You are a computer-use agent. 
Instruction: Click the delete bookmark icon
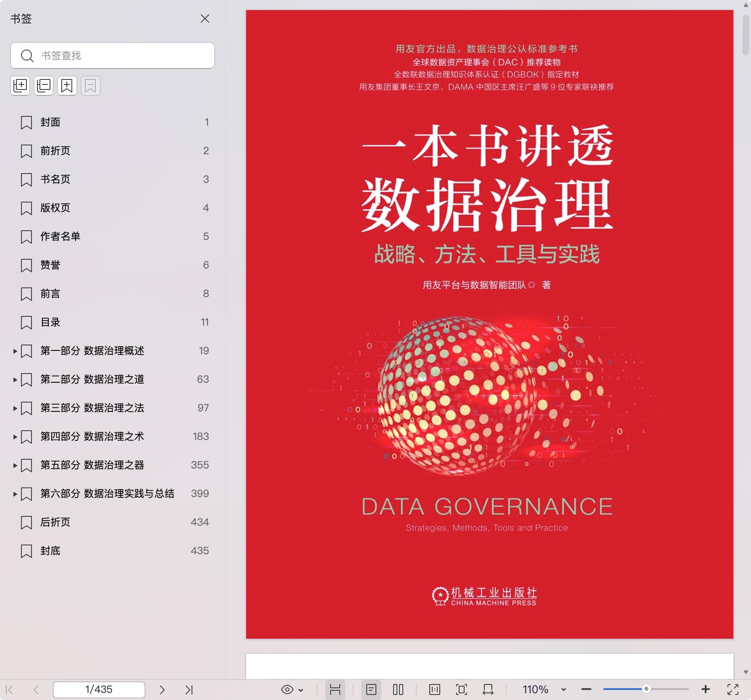(91, 86)
